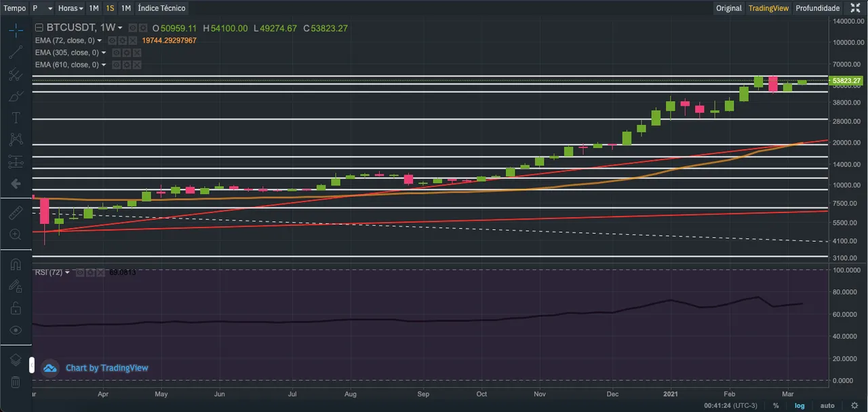Select the second 1M interval
868x412 pixels.
126,8
